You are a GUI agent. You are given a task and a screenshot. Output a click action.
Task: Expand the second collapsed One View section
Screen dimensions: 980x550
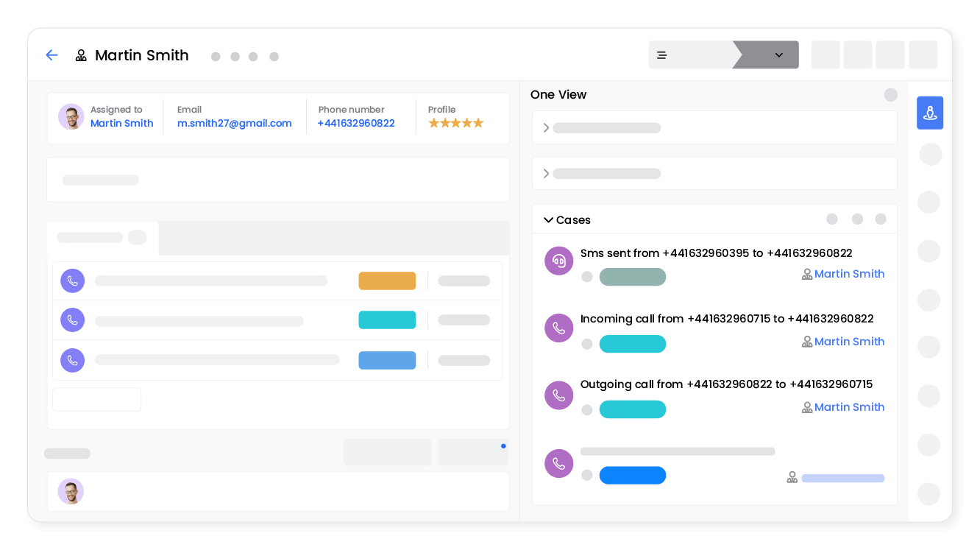point(546,174)
